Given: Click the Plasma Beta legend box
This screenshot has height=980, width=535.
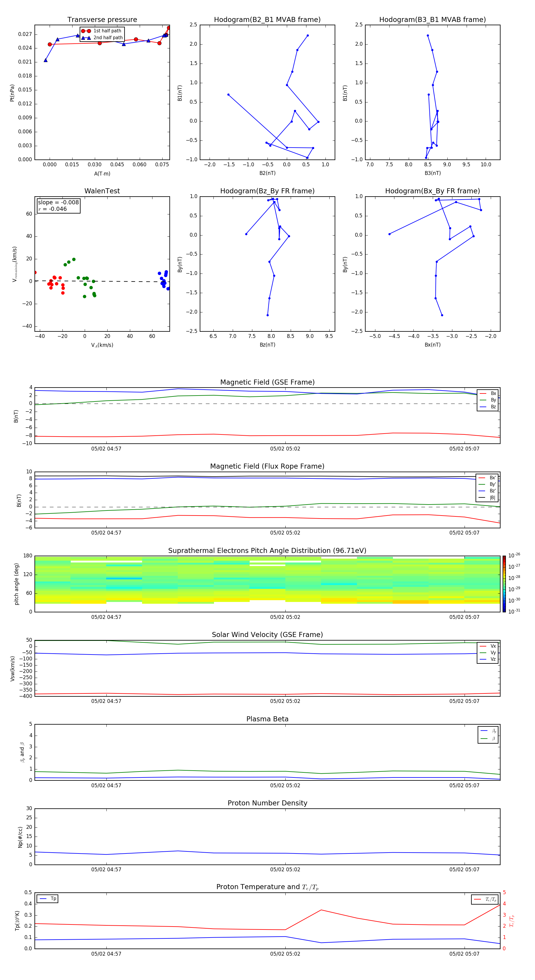Looking at the screenshot, I should tap(488, 735).
